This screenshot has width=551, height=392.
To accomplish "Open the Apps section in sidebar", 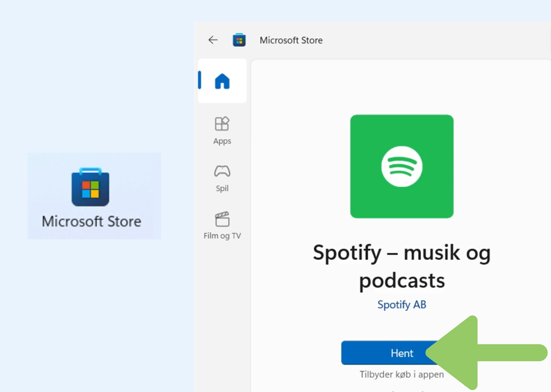I will [222, 131].
